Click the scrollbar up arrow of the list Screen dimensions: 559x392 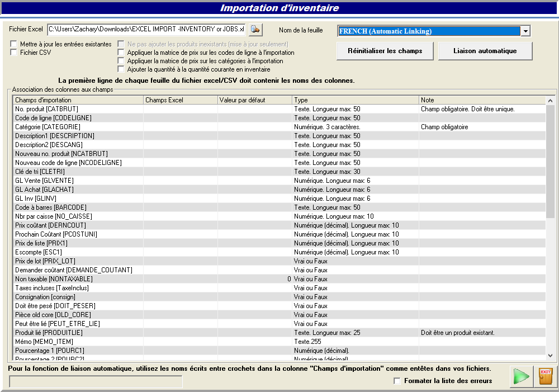click(x=550, y=101)
